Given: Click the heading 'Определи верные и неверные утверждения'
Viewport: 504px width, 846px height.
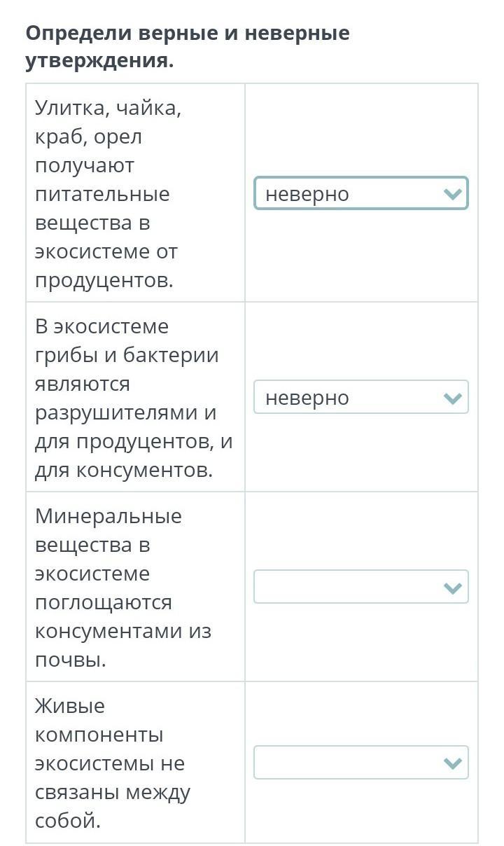Looking at the screenshot, I should [187, 46].
